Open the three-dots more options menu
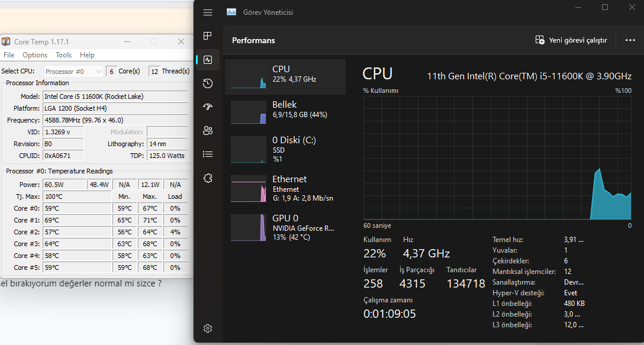 click(x=630, y=40)
